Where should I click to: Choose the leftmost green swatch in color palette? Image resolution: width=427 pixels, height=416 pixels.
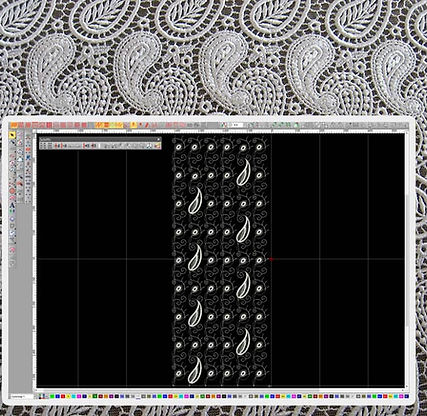coord(52,396)
